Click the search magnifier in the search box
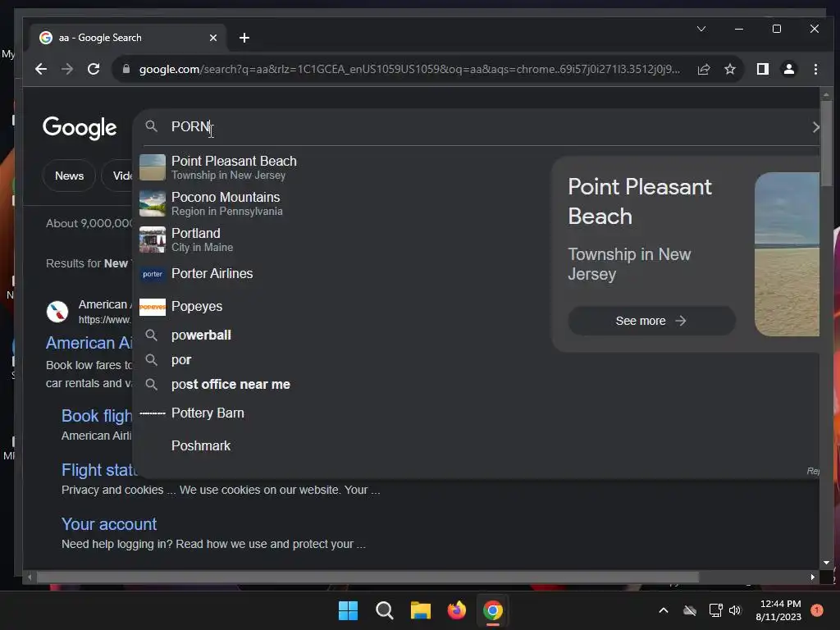 pos(152,126)
